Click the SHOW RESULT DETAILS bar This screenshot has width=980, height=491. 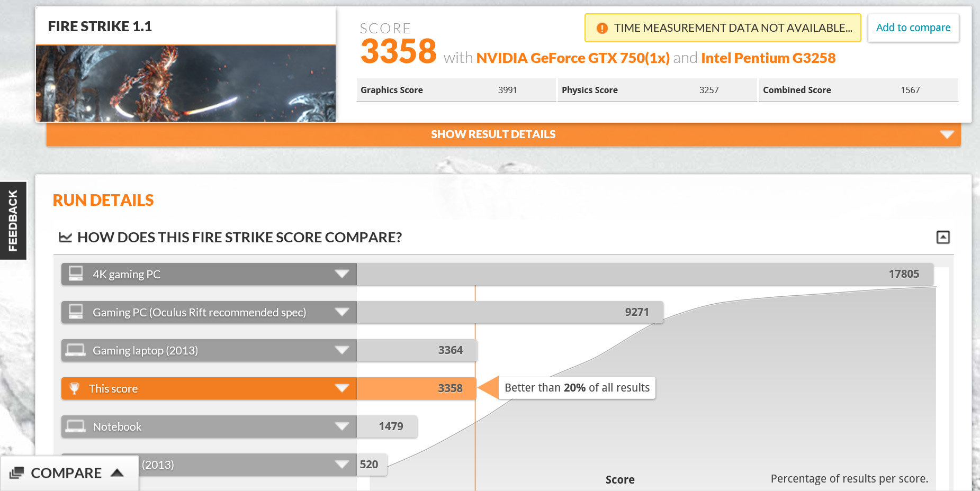coord(504,134)
